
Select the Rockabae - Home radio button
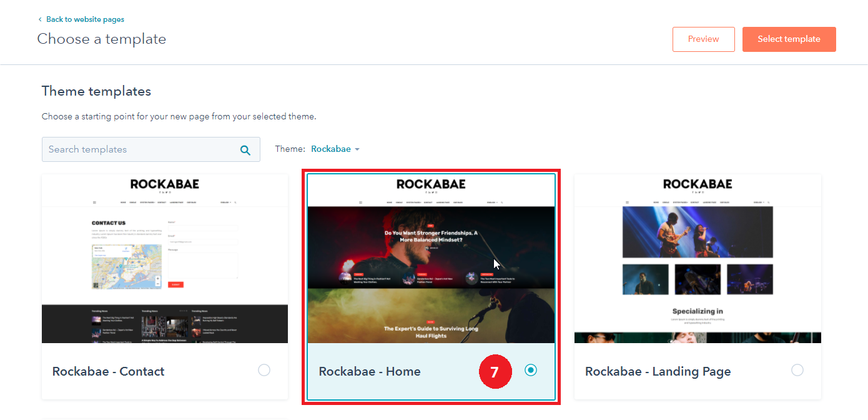pyautogui.click(x=531, y=370)
